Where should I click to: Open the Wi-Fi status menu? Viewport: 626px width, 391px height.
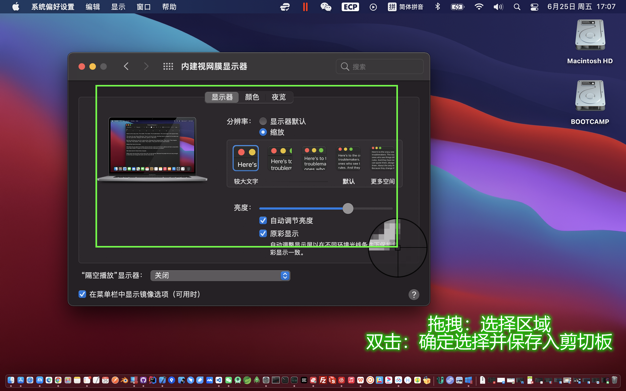[x=479, y=7]
